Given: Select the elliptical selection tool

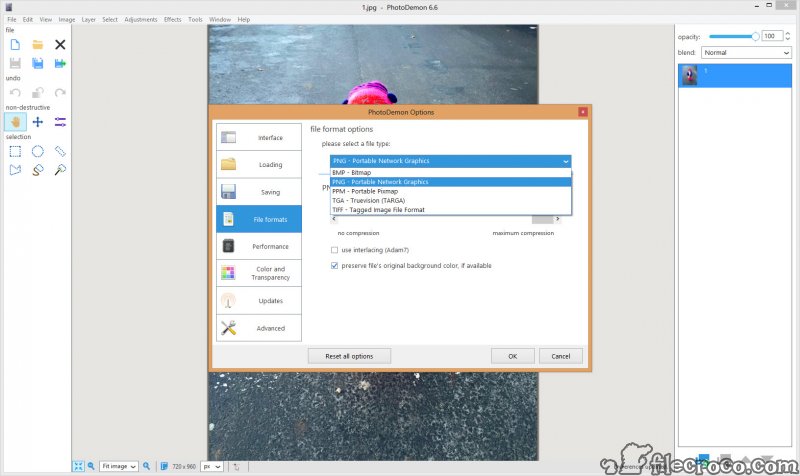Looking at the screenshot, I should pos(38,152).
